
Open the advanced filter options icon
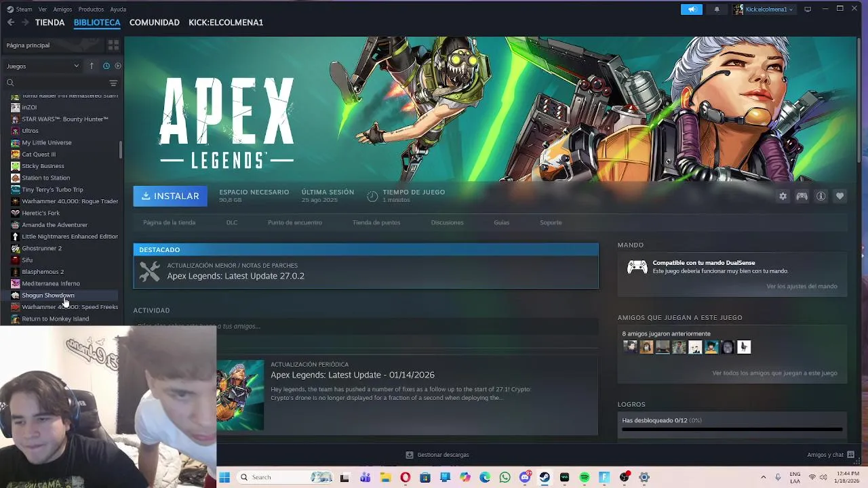click(x=113, y=83)
